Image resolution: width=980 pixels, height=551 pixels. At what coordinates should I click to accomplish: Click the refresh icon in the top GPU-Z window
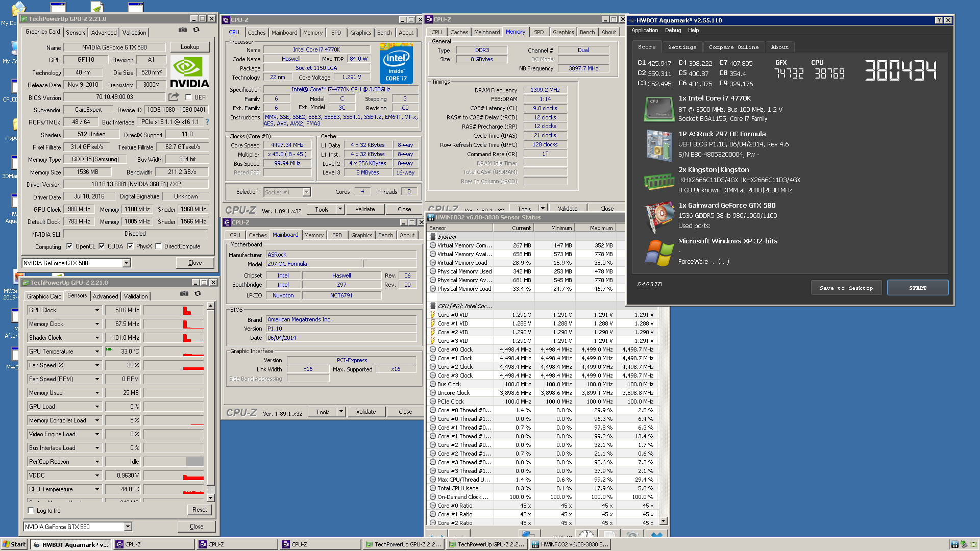[196, 30]
